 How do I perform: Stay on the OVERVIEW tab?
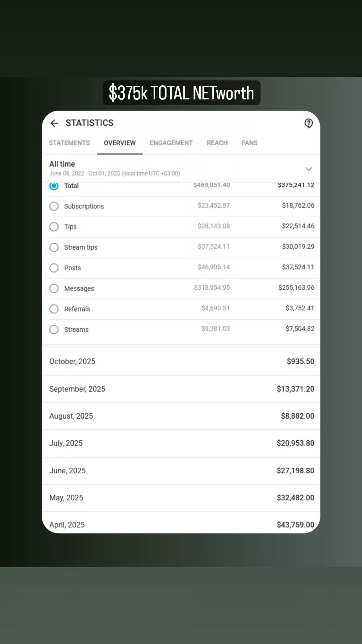pos(119,143)
